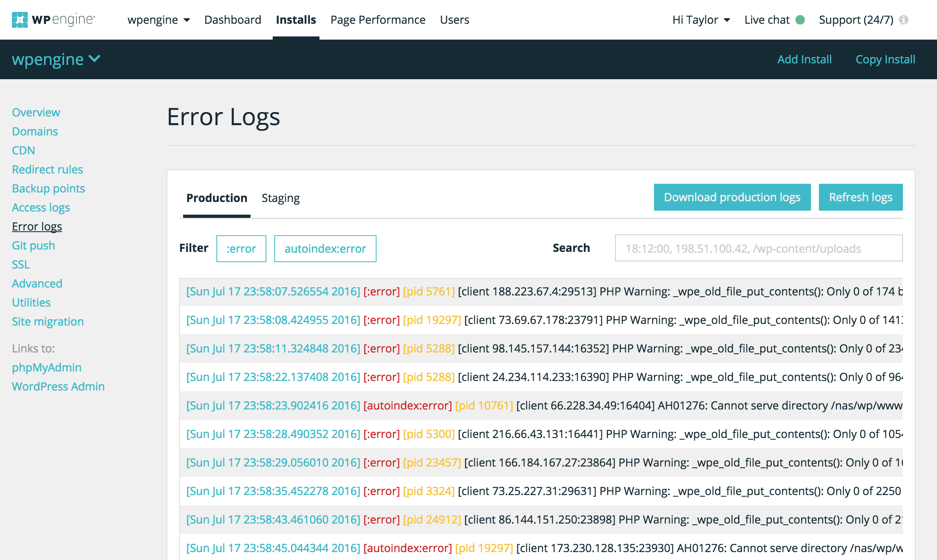Click the Refresh logs button
The height and width of the screenshot is (560, 937).
click(861, 197)
